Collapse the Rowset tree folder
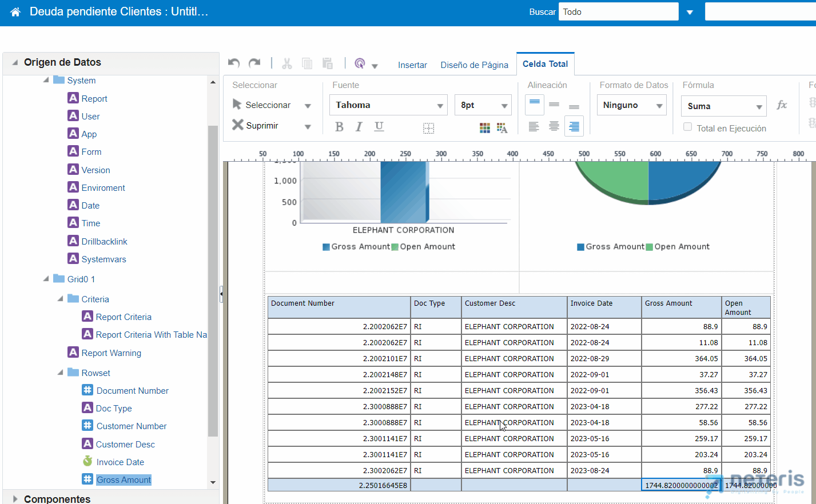Viewport: 816px width, 504px height. pos(60,373)
